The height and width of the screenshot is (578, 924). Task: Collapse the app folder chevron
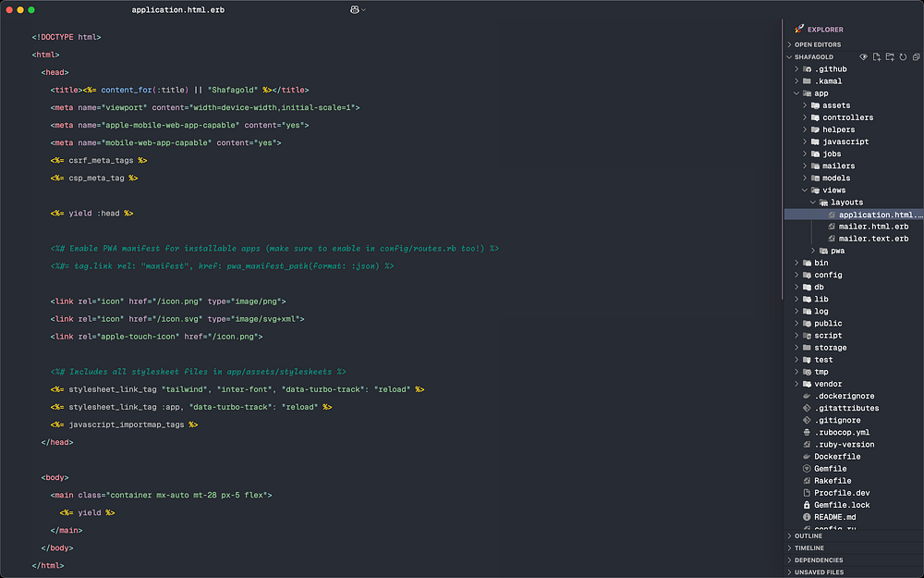pyautogui.click(x=796, y=93)
